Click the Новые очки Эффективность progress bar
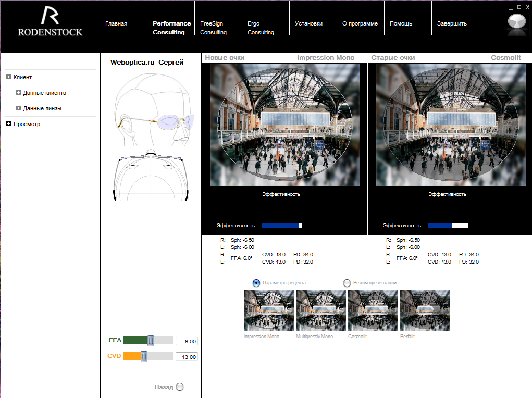 coord(282,226)
